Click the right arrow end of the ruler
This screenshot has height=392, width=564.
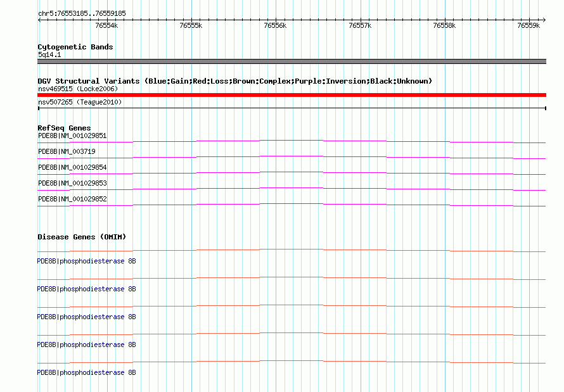click(544, 20)
